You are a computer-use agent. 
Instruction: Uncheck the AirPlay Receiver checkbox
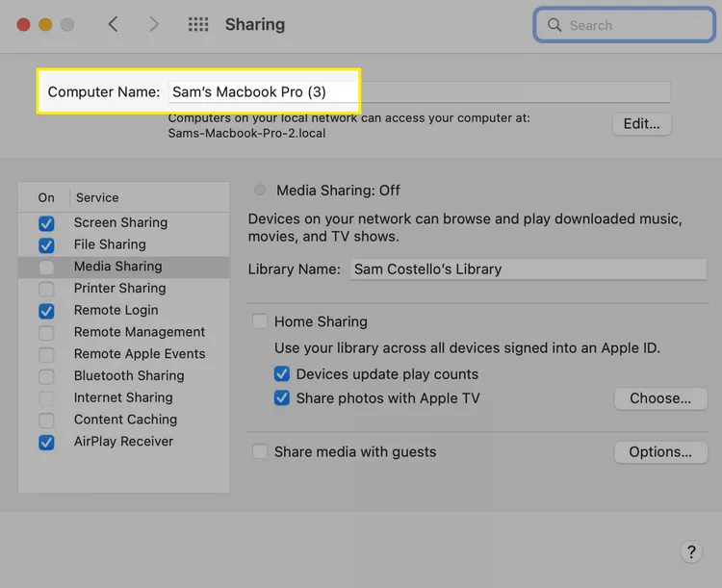(x=46, y=442)
